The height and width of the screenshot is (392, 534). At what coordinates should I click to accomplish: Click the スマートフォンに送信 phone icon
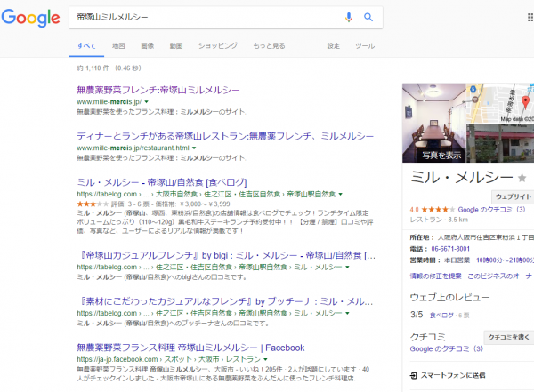(x=414, y=376)
